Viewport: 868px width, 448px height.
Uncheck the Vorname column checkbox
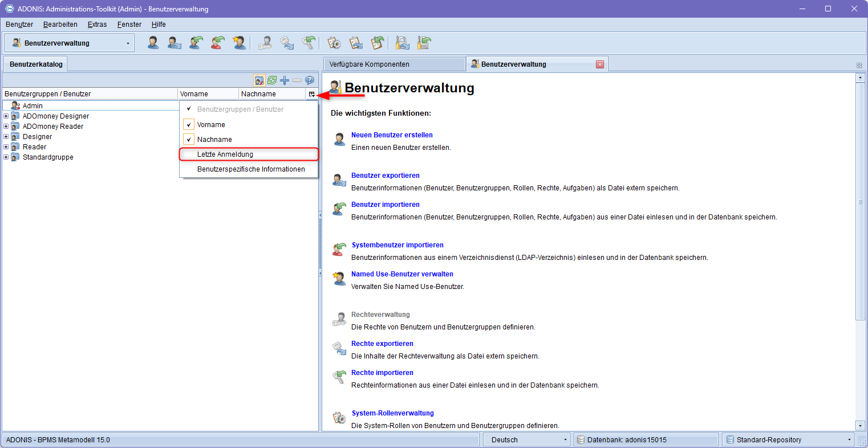tap(189, 124)
